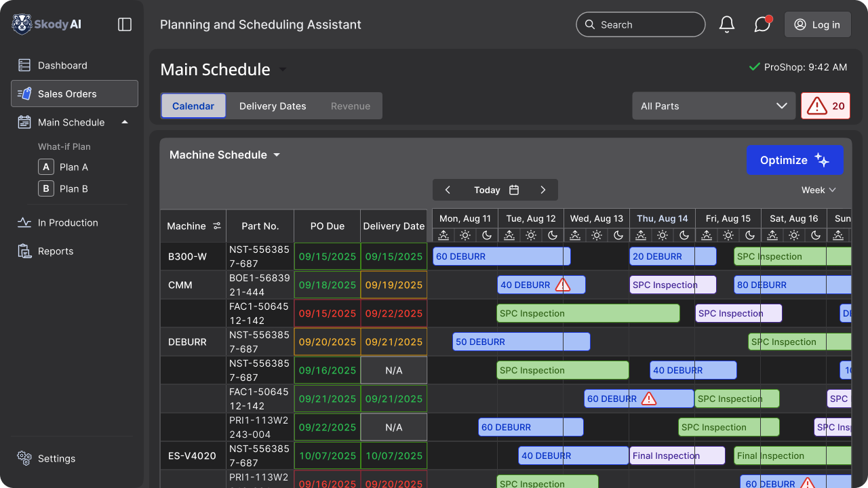Screen dimensions: 868x488
Task: Open the red alerts badge showing 20
Action: pos(825,106)
